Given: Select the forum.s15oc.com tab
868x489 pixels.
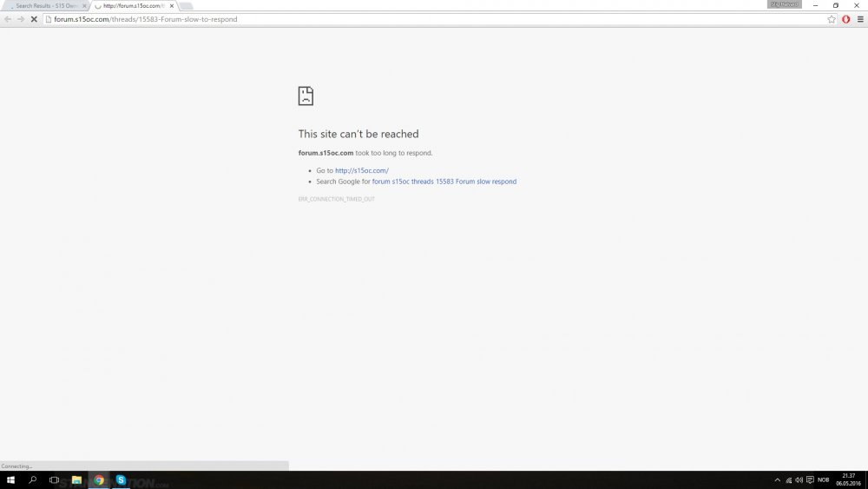Looking at the screenshot, I should click(x=132, y=6).
